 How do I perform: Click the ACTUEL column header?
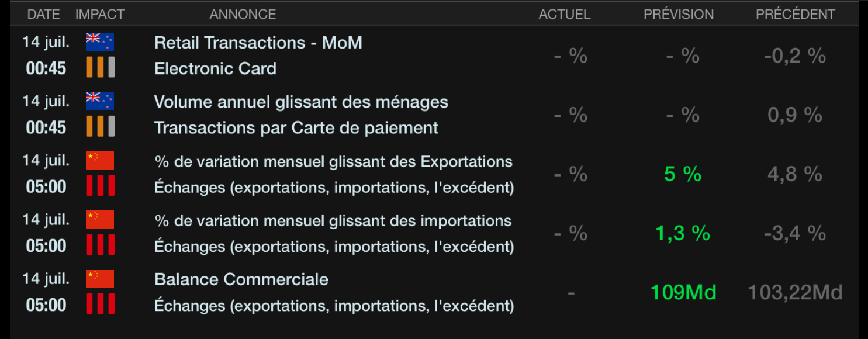pos(565,14)
